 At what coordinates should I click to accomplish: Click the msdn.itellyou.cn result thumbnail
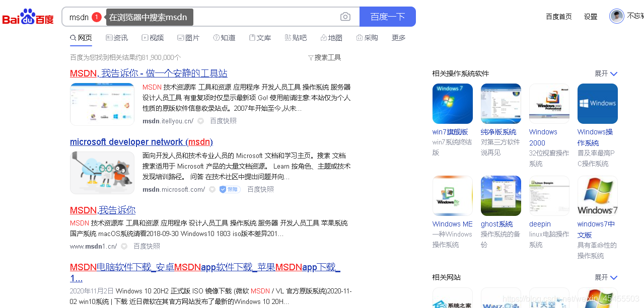(102, 104)
